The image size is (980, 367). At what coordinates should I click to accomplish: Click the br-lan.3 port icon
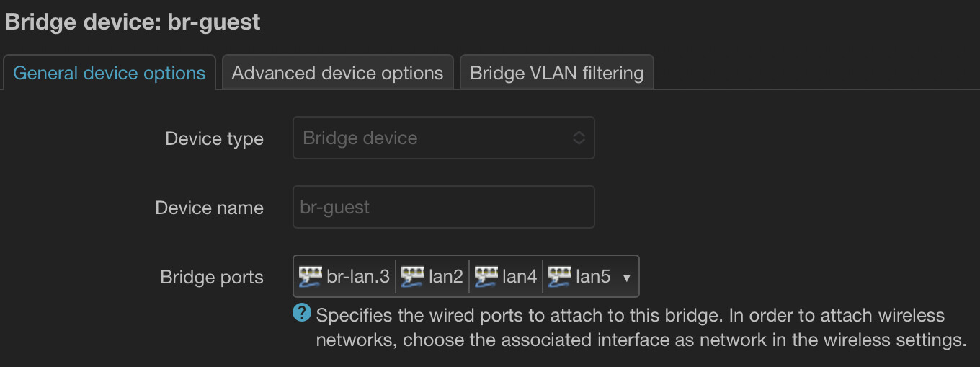pos(311,276)
